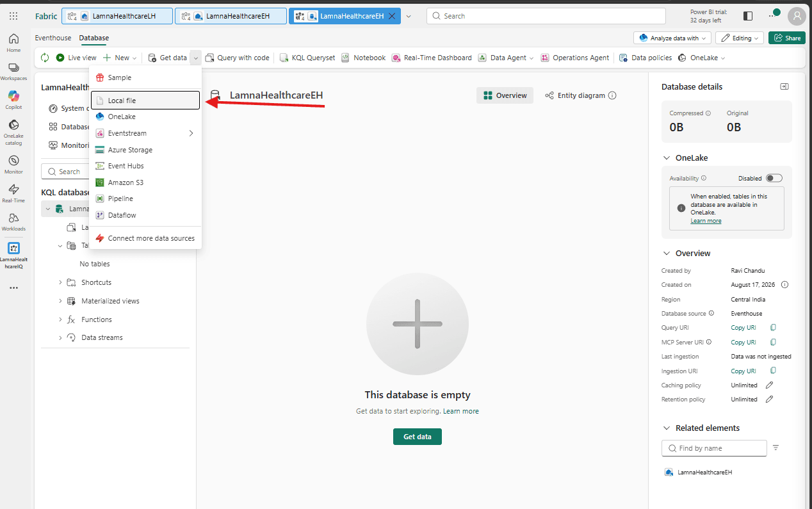
Task: Go to Home in left rail
Action: tap(13, 42)
